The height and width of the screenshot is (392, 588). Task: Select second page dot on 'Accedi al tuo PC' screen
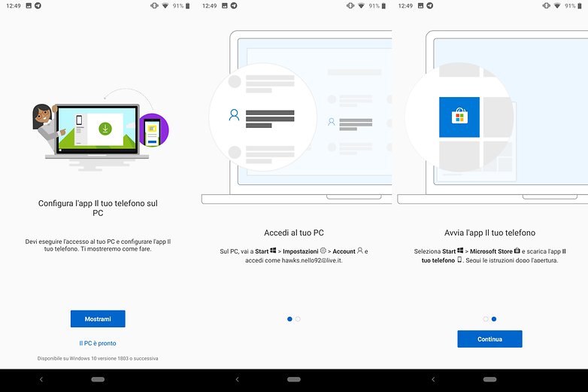coord(298,319)
